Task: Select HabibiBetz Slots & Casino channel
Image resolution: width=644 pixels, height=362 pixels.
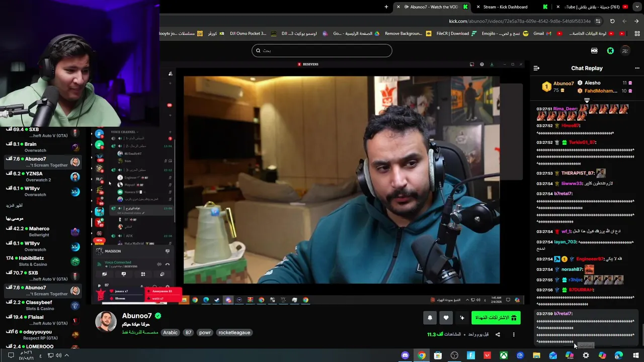Action: [x=43, y=261]
